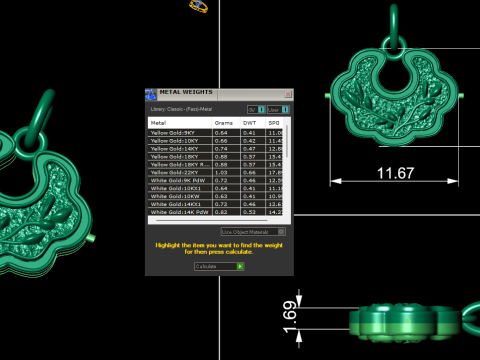Select the Yellow Gold:18KY R... row
Image resolution: width=480 pixels, height=360 pixels.
(x=215, y=165)
